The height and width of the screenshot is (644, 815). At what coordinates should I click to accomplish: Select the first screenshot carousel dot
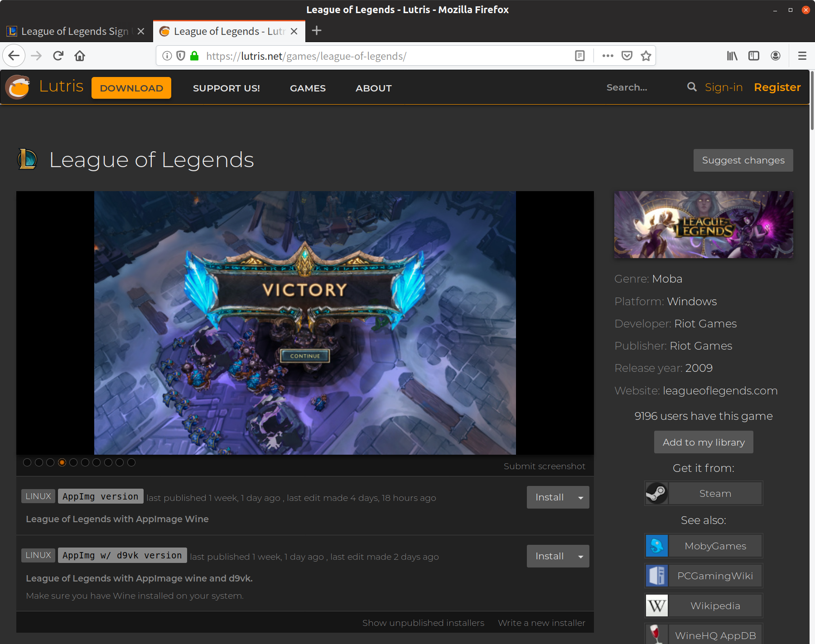[27, 462]
